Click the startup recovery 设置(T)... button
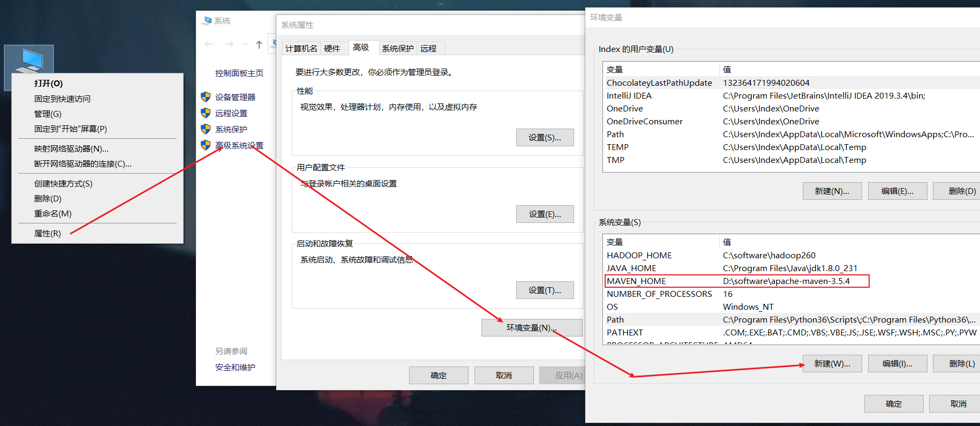The height and width of the screenshot is (426, 980). tap(545, 290)
